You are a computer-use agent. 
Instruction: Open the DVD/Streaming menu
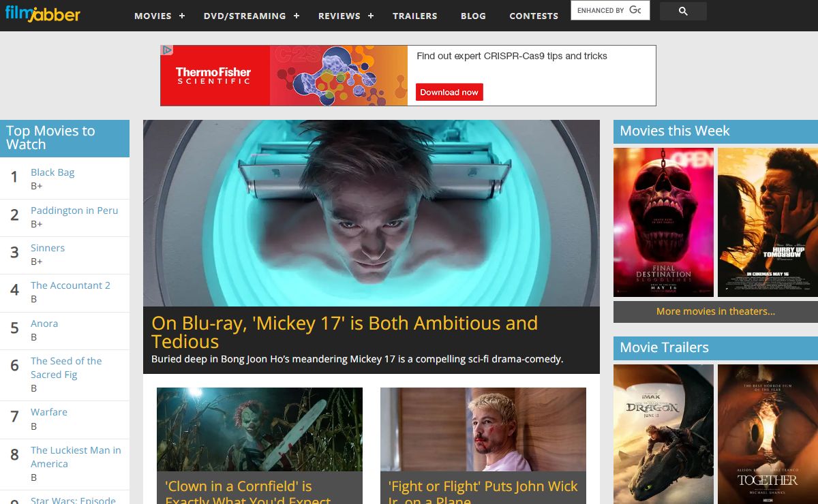coord(245,16)
